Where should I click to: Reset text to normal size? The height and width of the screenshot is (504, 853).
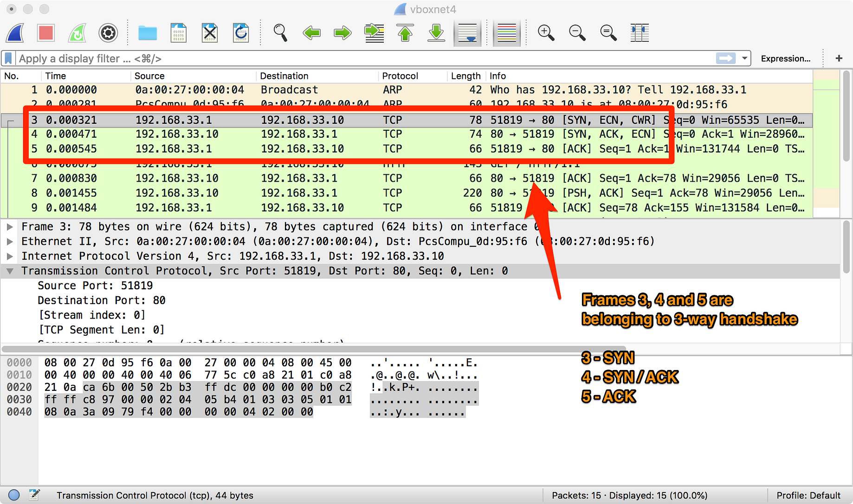coord(608,33)
